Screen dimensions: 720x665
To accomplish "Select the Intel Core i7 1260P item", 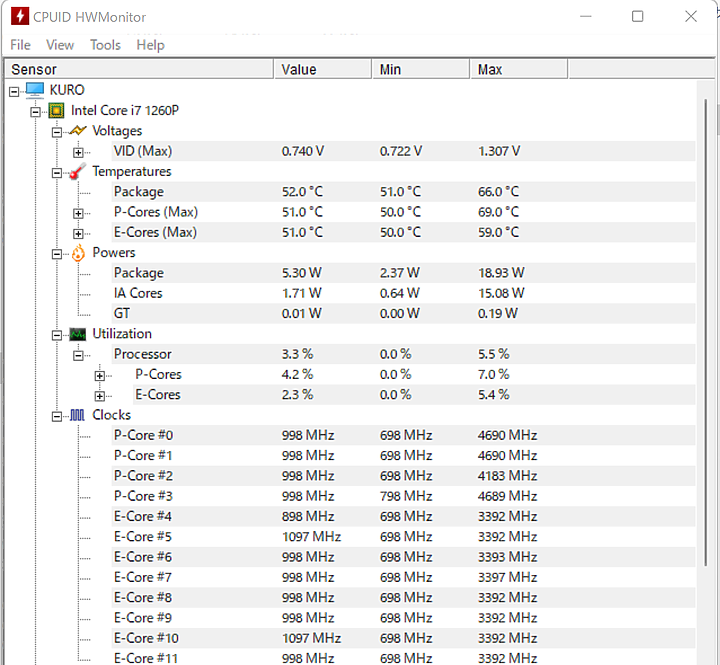I will pyautogui.click(x=124, y=111).
